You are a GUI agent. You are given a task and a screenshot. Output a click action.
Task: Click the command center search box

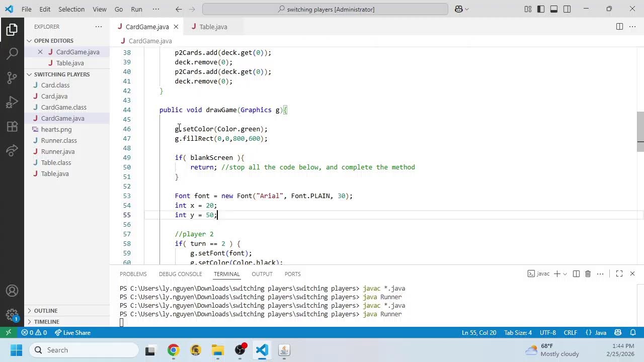(325, 9)
